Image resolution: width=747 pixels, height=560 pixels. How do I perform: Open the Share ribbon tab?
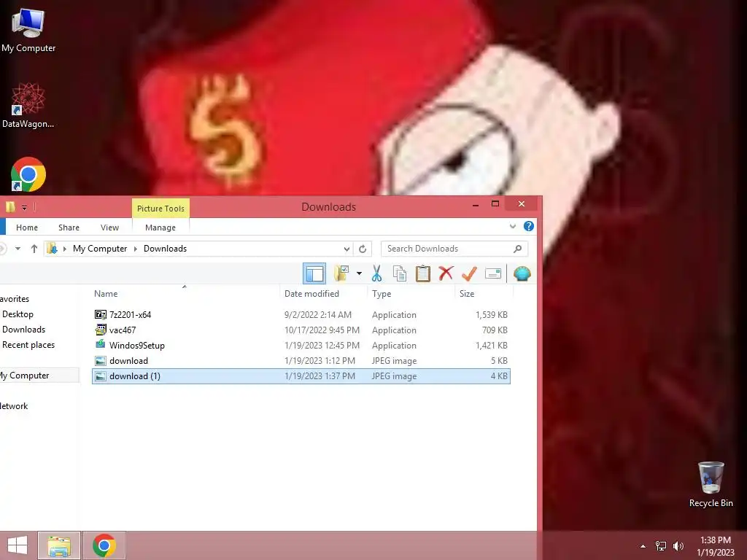click(69, 227)
